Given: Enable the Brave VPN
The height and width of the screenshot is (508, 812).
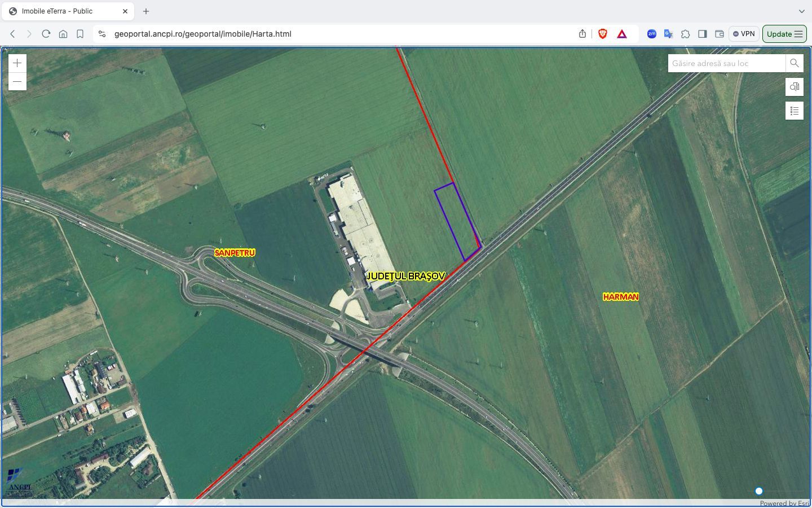Looking at the screenshot, I should pos(744,34).
